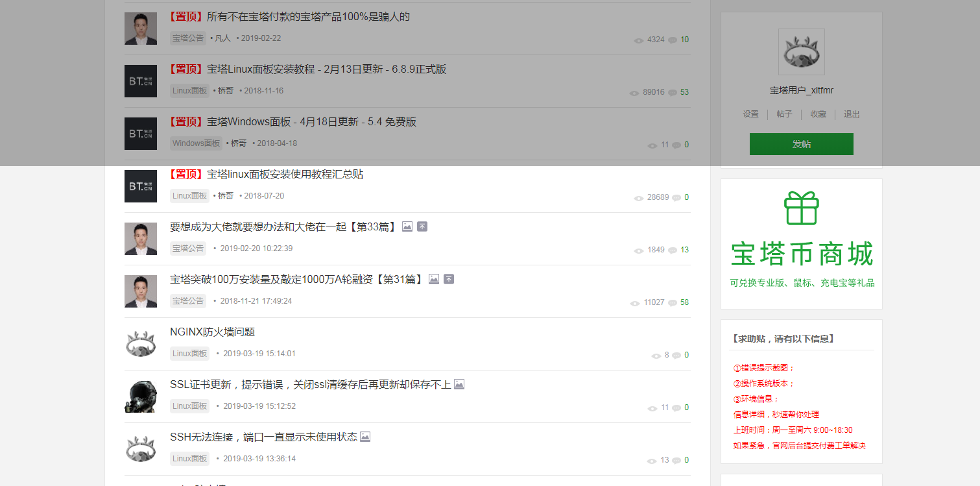Click 宝塔公告 tag under 第31篇 post

[x=188, y=301]
